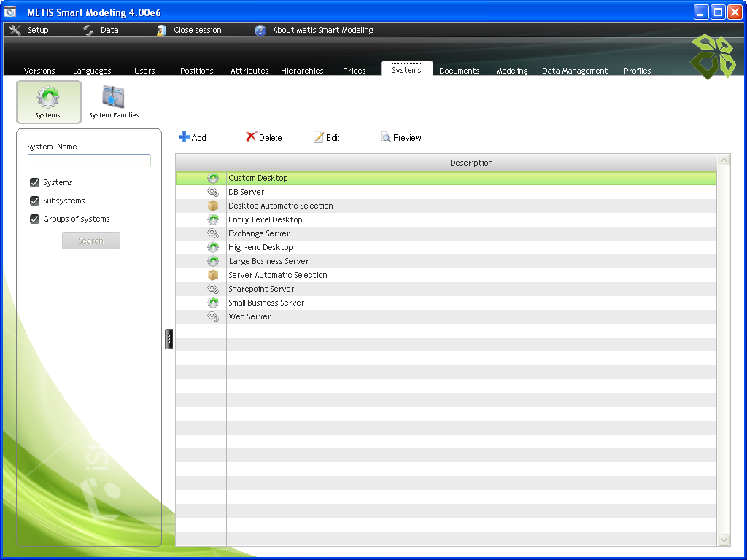Click the Data refresh arrows icon

click(x=88, y=30)
